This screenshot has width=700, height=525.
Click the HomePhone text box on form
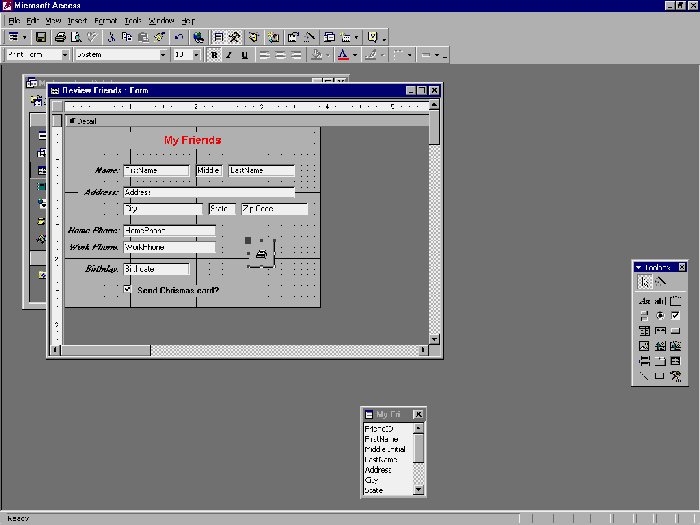coord(169,231)
